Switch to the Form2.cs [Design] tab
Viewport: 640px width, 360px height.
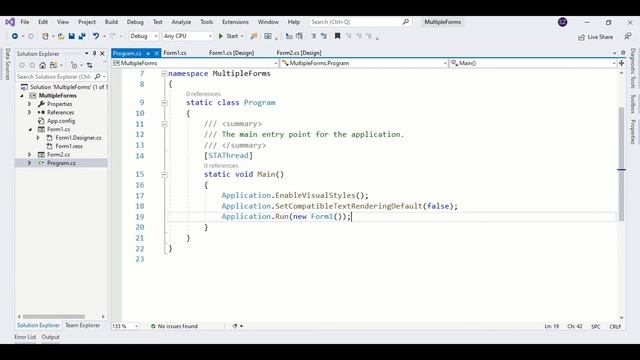(x=299, y=53)
